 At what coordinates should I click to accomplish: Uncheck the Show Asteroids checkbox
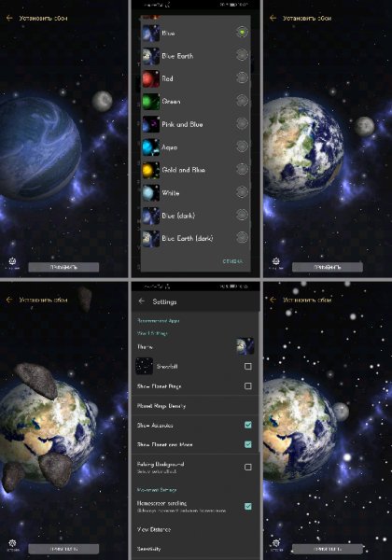click(x=247, y=425)
